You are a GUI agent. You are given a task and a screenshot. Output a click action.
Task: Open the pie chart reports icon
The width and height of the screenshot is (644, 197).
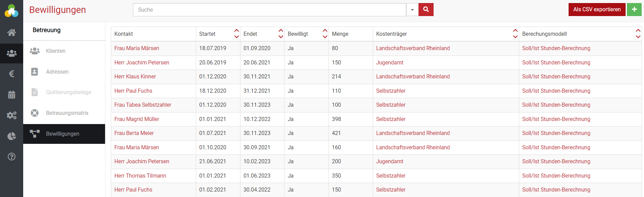12,136
